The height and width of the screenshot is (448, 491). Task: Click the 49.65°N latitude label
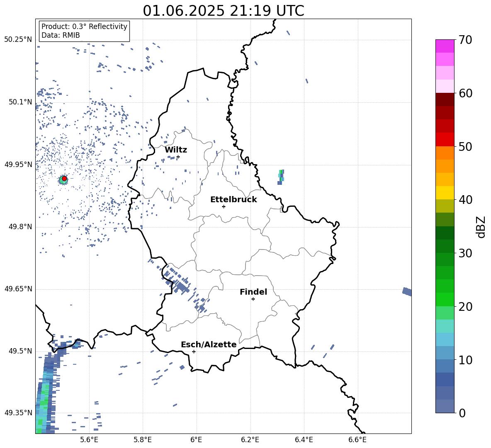tap(18, 289)
